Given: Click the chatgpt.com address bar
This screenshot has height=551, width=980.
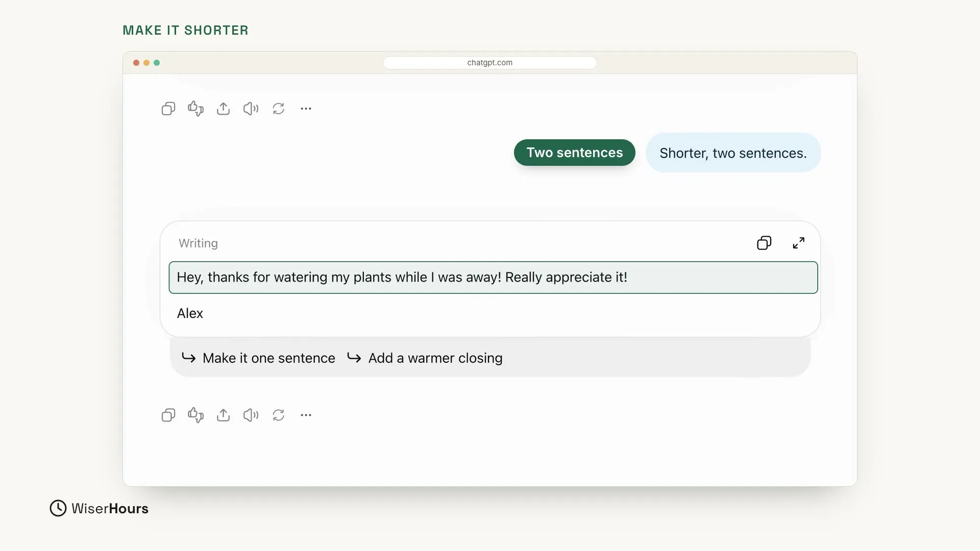Looking at the screenshot, I should pyautogui.click(x=490, y=63).
